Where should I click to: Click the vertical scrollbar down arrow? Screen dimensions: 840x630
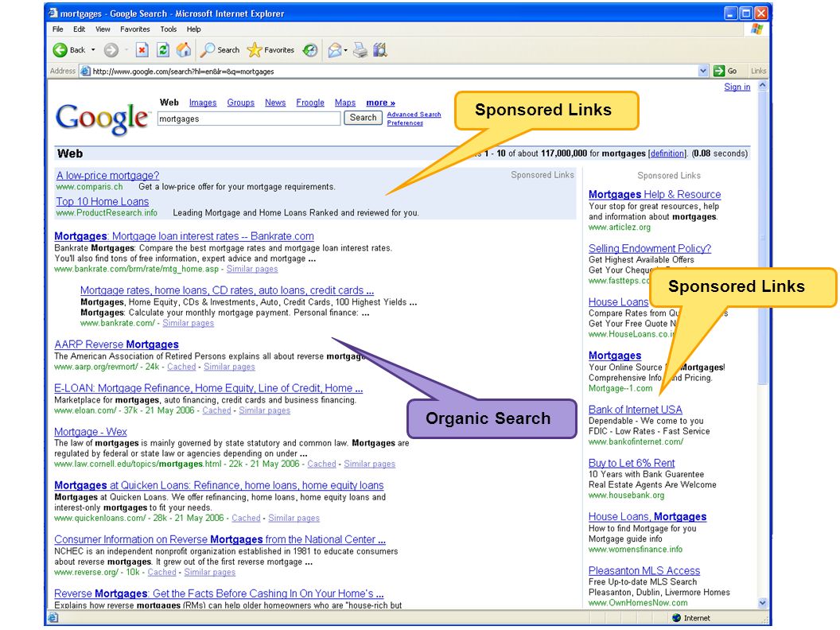click(x=762, y=603)
